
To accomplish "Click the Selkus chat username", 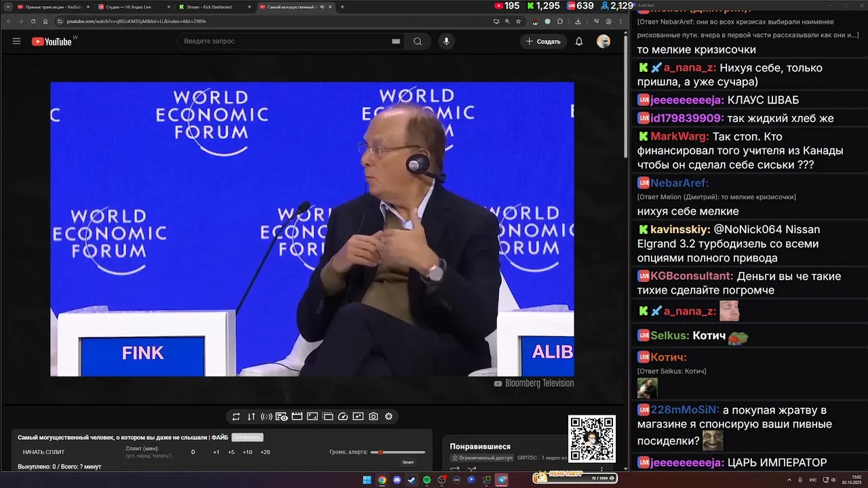I will tap(670, 335).
